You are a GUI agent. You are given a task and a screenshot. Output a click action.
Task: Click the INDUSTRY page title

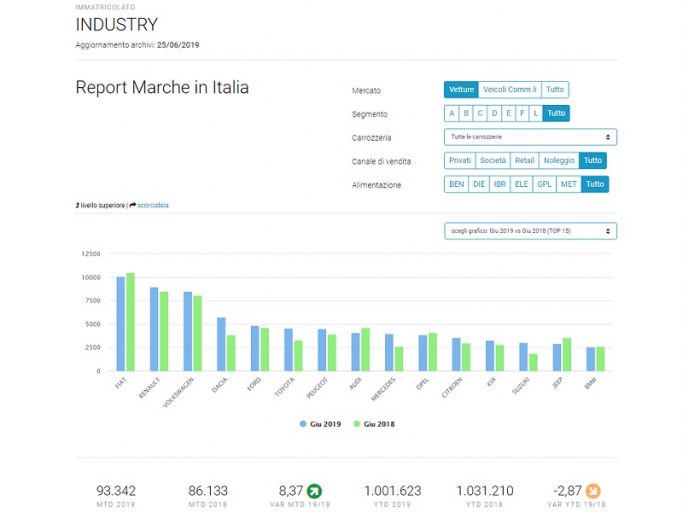point(117,24)
